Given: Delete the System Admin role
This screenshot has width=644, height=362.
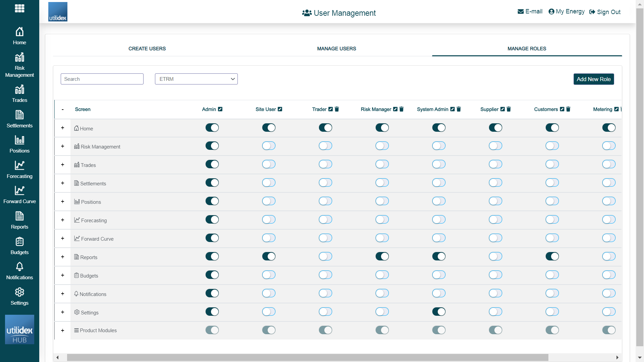Looking at the screenshot, I should pos(459,109).
